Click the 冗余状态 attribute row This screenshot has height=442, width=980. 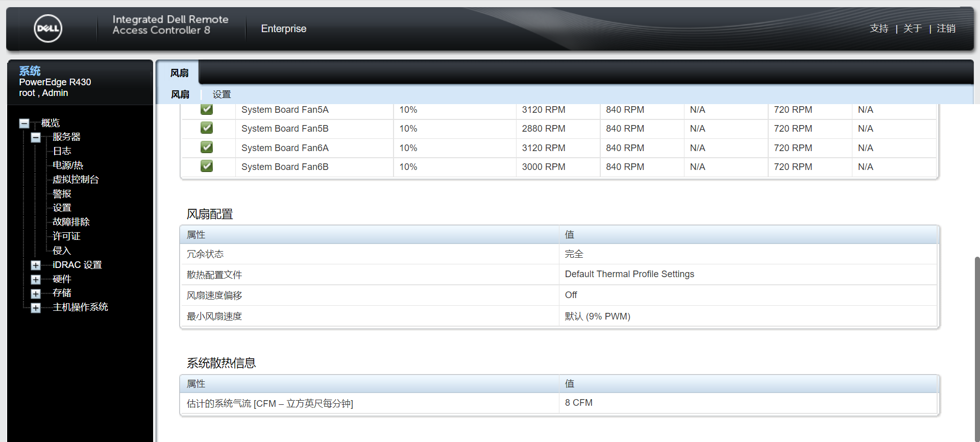(559, 254)
